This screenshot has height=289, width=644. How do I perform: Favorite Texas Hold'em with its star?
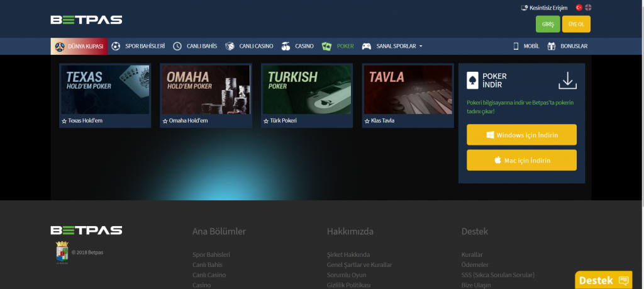click(64, 121)
